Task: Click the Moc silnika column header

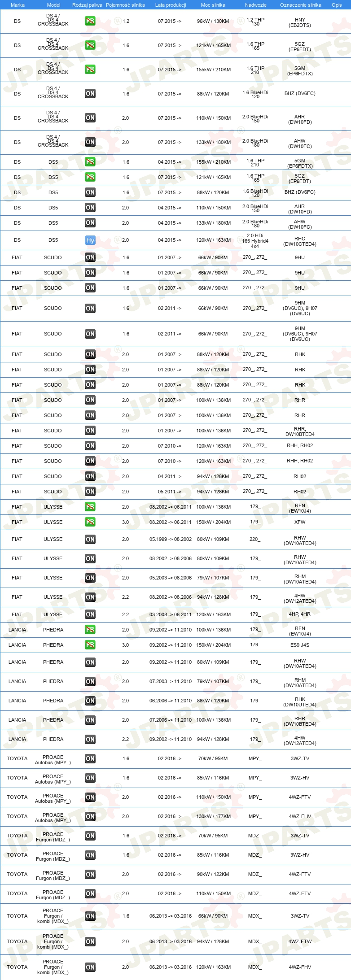Action: click(x=213, y=5)
